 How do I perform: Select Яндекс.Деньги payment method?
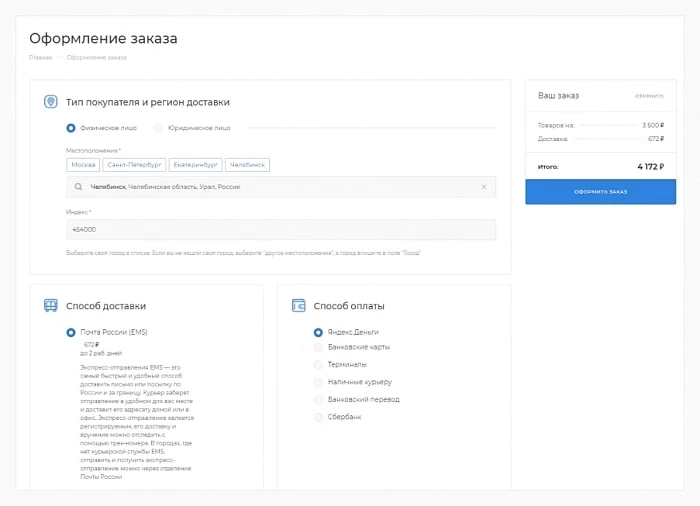pyautogui.click(x=318, y=332)
